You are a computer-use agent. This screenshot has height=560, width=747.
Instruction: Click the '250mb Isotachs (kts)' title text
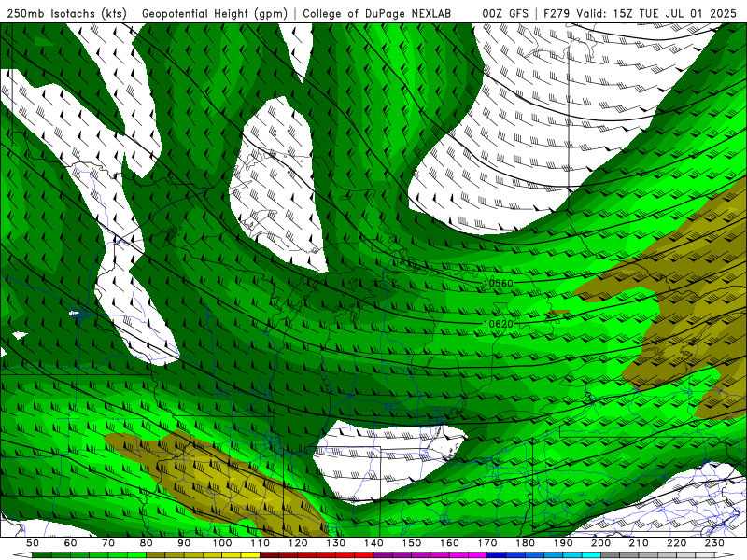(x=66, y=13)
